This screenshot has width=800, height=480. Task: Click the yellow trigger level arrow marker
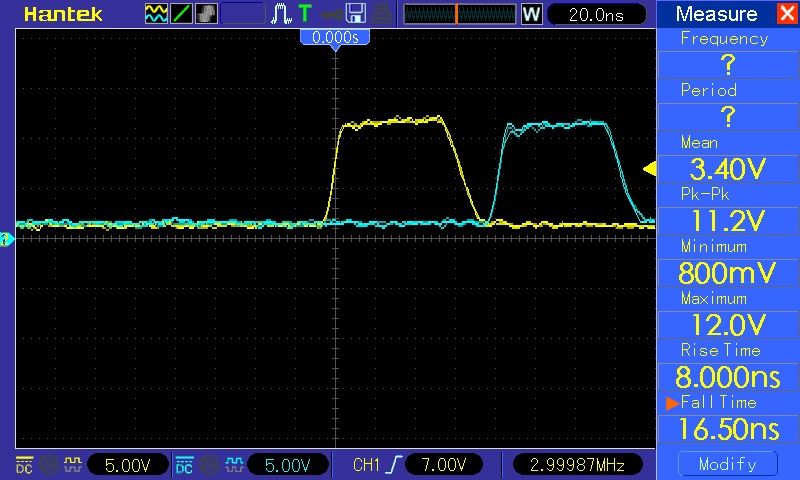pyautogui.click(x=649, y=169)
